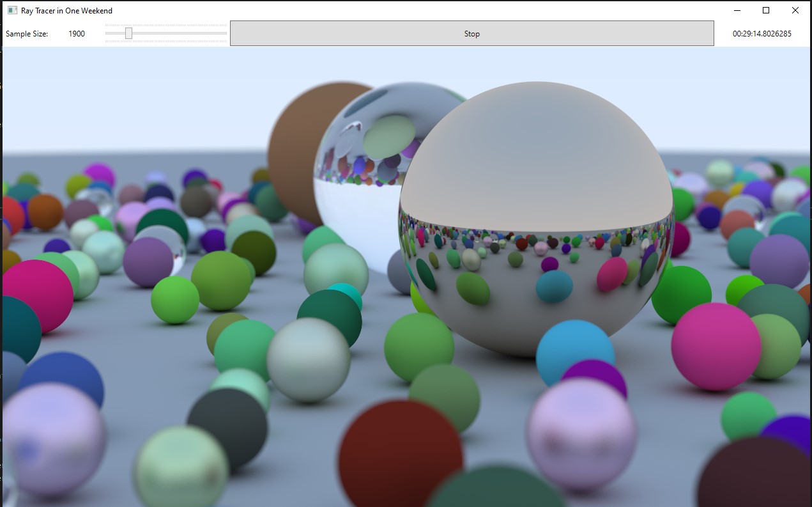Click the slider track left of the thumb
Screen dimensions: 812x507
(115, 33)
